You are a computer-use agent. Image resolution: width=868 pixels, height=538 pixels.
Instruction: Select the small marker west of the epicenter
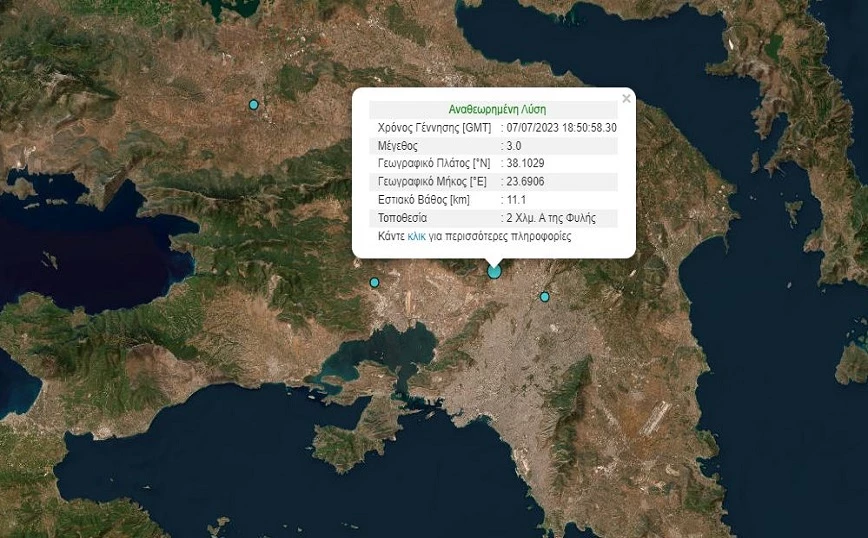click(375, 283)
